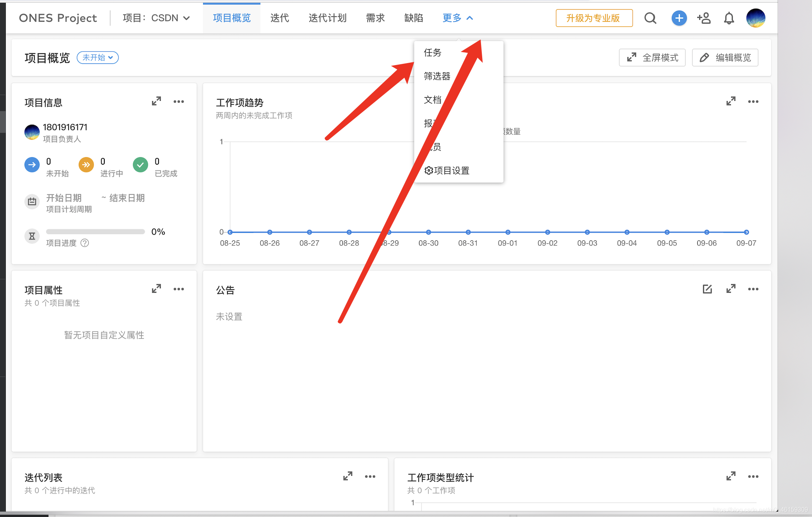Open more options for 工作项趋势 card
The height and width of the screenshot is (517, 812).
pyautogui.click(x=753, y=102)
